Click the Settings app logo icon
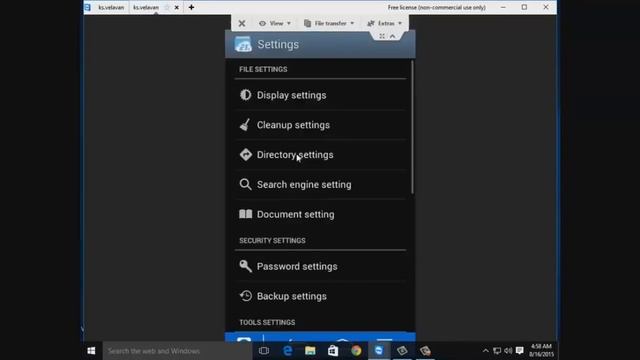 coord(243,44)
